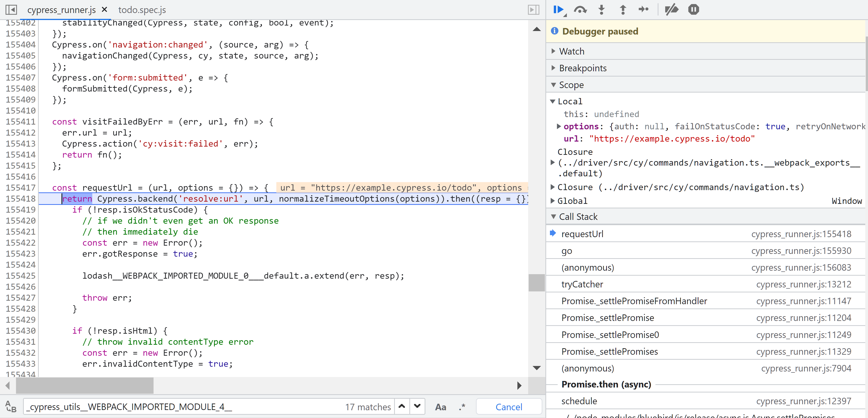Cancel the search bar
The width and height of the screenshot is (868, 418).
[x=508, y=407]
